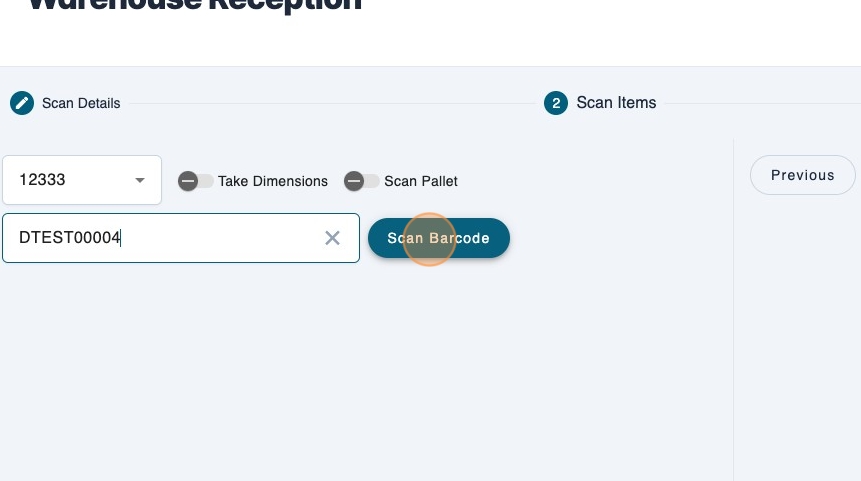Expand the dropdown arrow next to 12333
This screenshot has height=481, width=861.
coord(140,180)
